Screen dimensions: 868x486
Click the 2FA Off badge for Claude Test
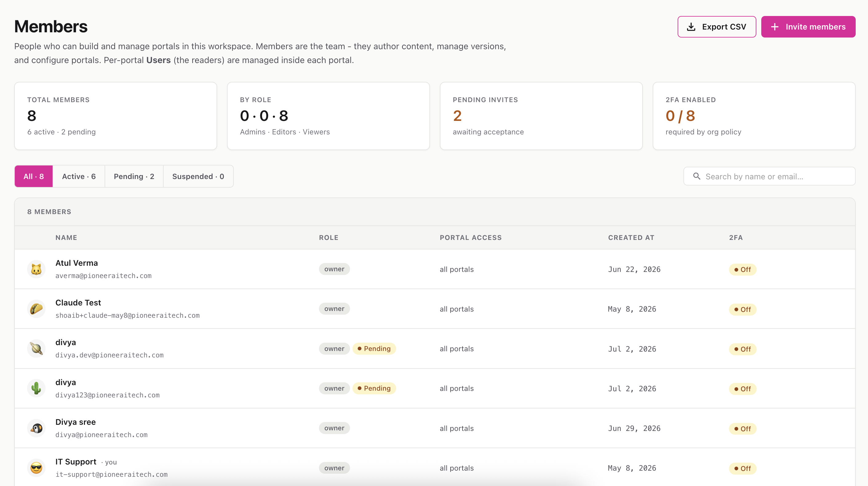[743, 309]
